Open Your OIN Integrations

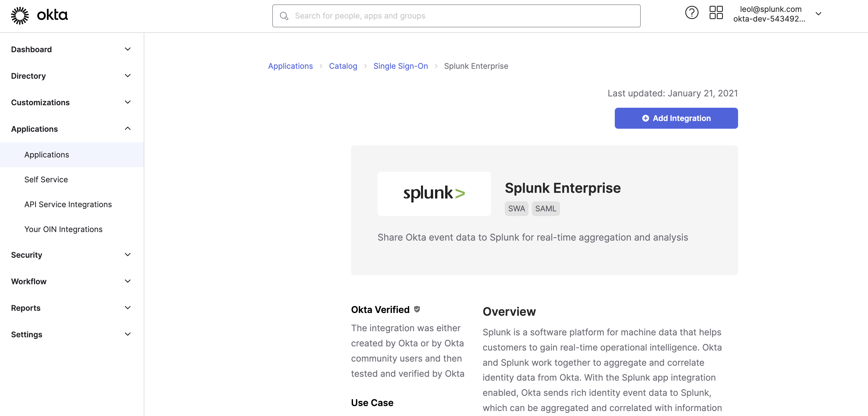tap(63, 229)
